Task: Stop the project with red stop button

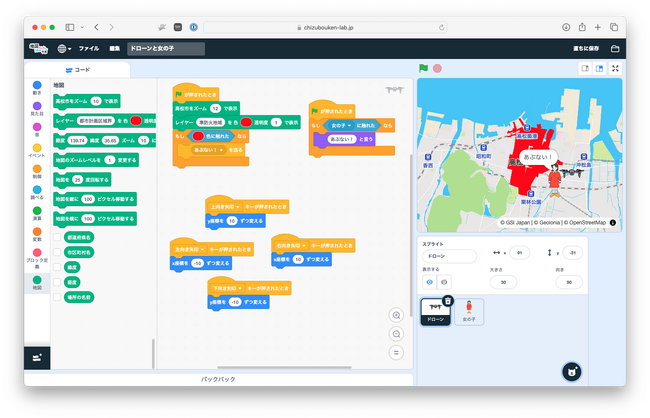Action: (437, 68)
